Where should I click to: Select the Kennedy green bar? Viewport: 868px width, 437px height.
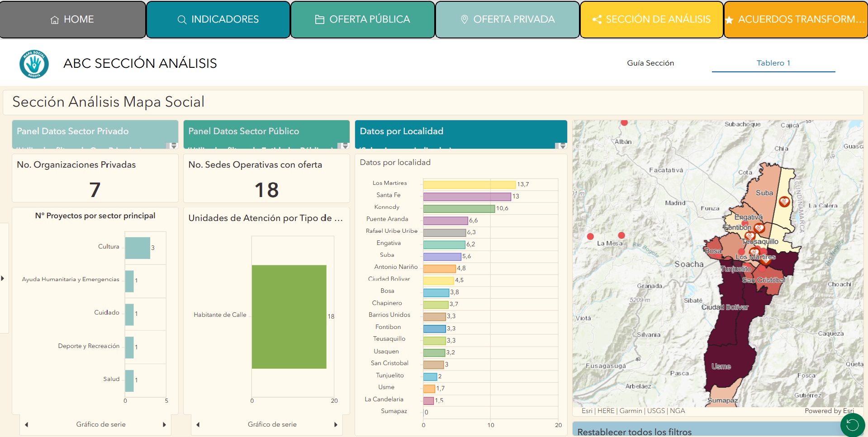[459, 208]
